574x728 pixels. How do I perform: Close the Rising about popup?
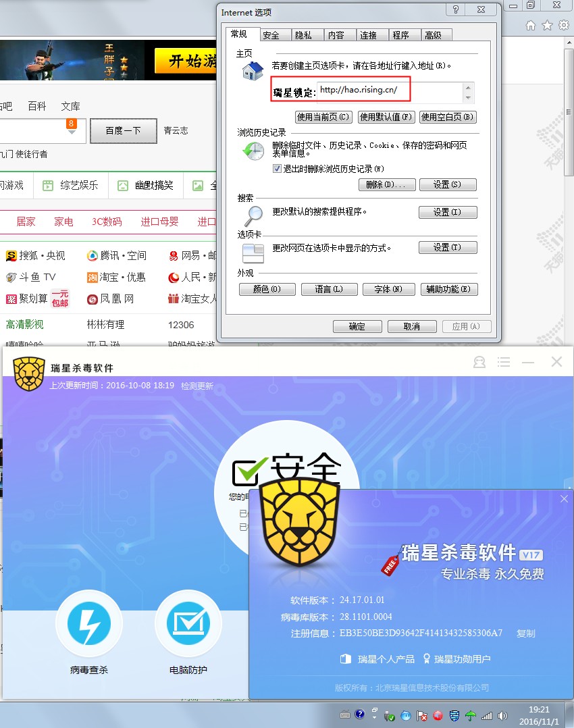pos(564,498)
